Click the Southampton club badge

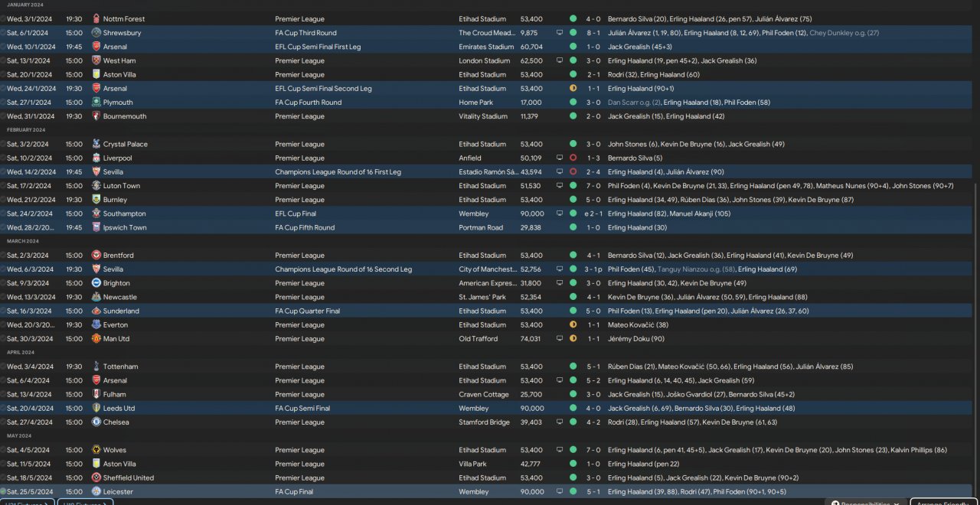point(96,213)
